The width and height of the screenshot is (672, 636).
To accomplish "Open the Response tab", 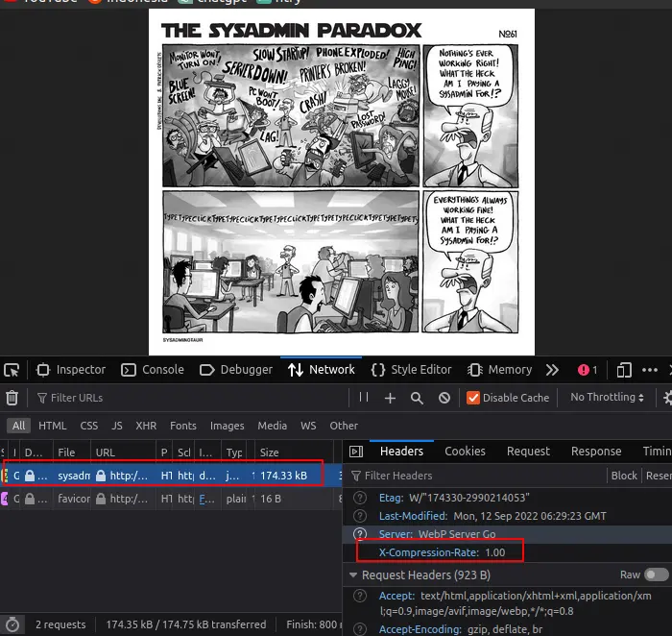I will [596, 452].
